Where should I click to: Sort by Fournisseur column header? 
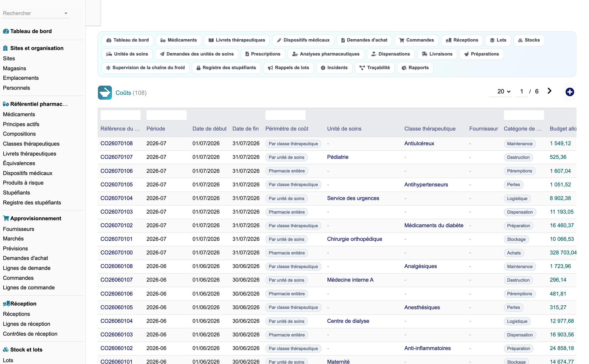click(483, 129)
